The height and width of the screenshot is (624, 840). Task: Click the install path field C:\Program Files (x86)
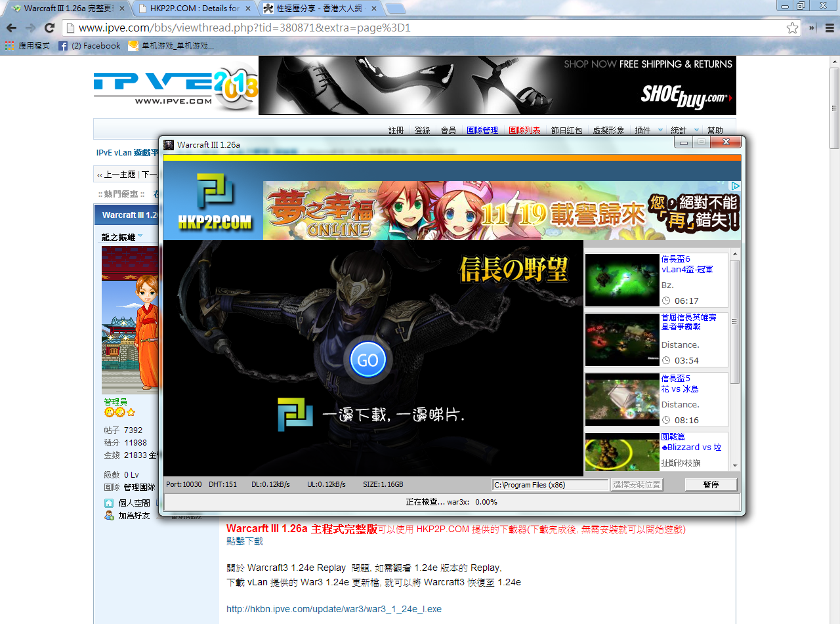pyautogui.click(x=550, y=485)
